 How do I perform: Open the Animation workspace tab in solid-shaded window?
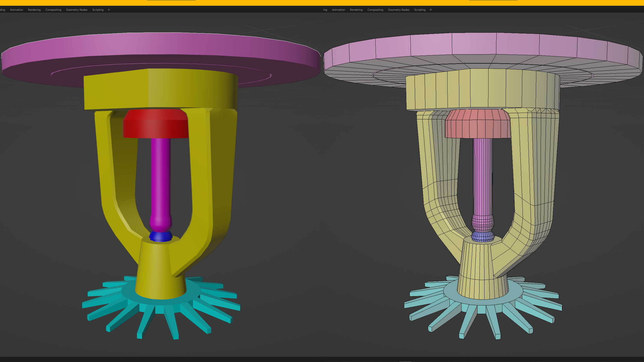coord(16,10)
